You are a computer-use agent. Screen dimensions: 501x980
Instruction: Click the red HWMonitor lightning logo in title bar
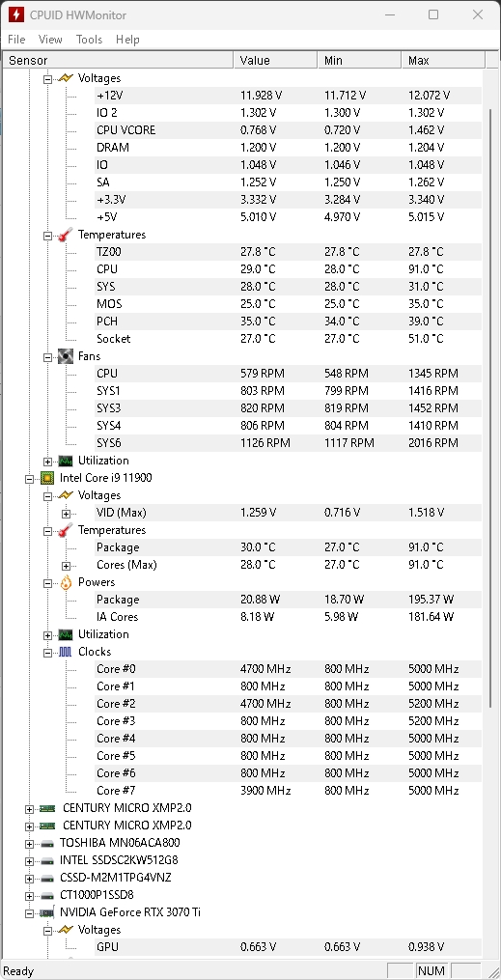click(16, 14)
